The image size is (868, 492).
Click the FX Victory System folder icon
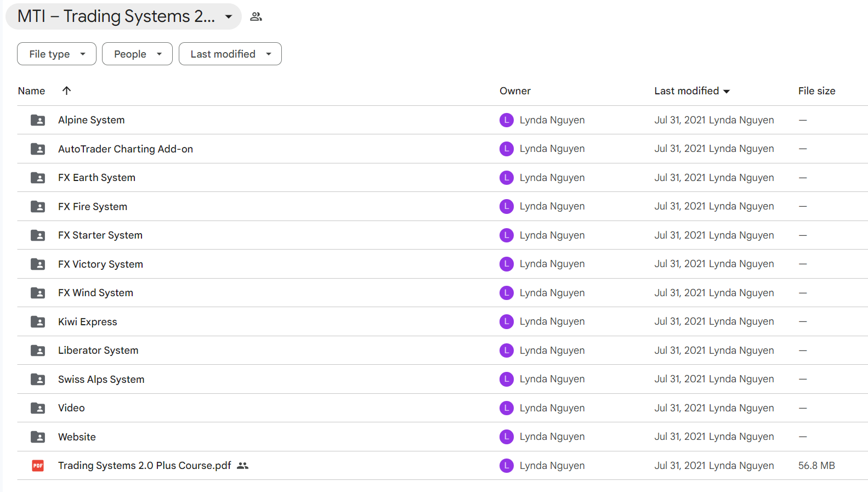point(38,264)
